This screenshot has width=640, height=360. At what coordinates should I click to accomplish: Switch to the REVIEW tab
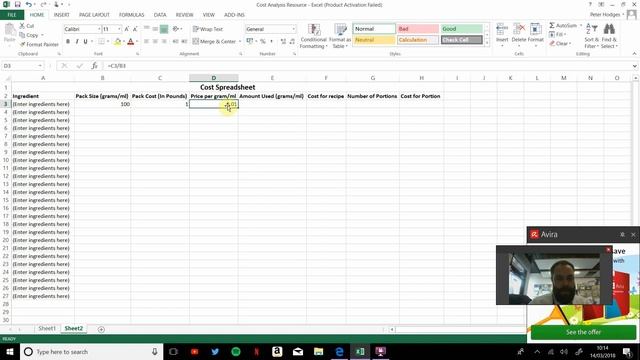(x=184, y=15)
